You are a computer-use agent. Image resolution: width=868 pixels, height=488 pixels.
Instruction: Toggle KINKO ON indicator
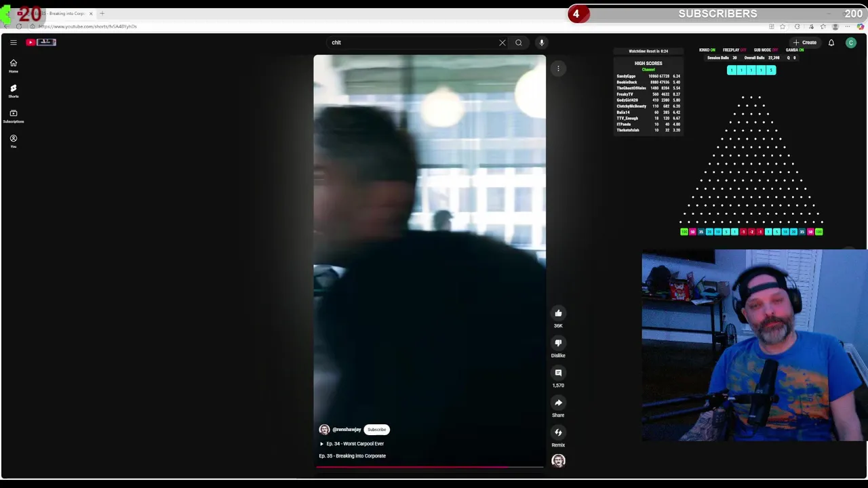pyautogui.click(x=707, y=50)
